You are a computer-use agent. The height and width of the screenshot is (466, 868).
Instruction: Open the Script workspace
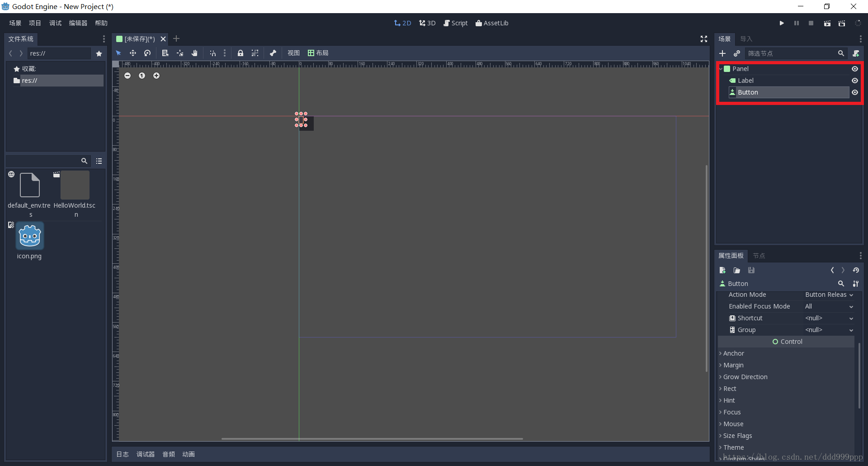[456, 23]
